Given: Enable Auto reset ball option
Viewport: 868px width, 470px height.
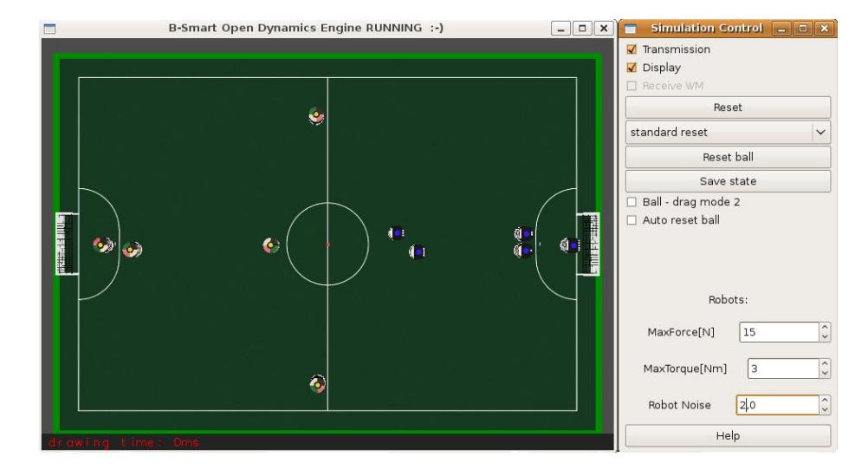Looking at the screenshot, I should [x=632, y=220].
